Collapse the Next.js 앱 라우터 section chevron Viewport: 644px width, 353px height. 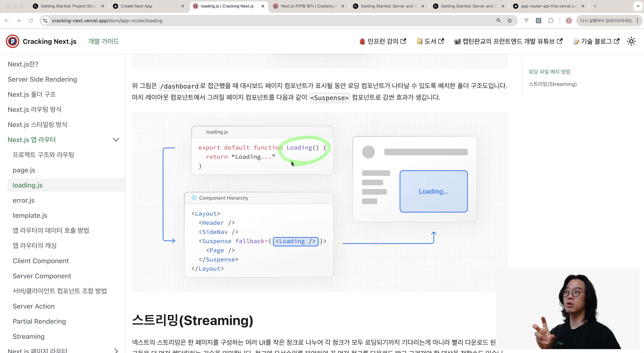click(116, 140)
